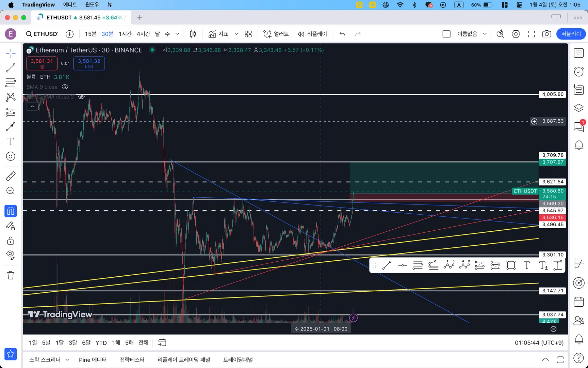Viewport: 588px width, 368px height.
Task: Open the 에디트 menu in menu bar
Action: 70,5
